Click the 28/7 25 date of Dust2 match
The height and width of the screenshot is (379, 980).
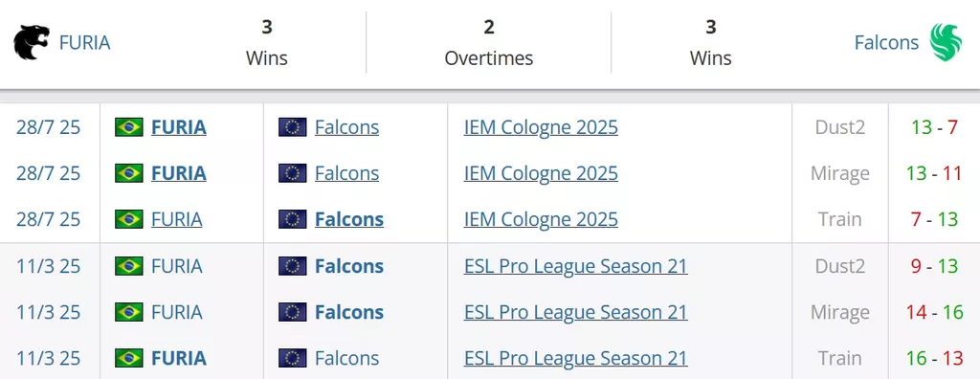click(x=49, y=127)
